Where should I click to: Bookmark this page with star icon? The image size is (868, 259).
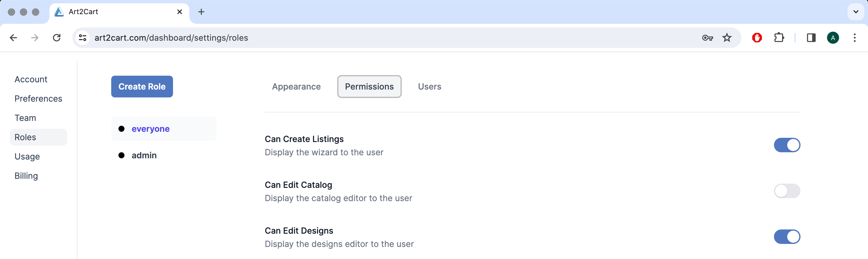[x=727, y=38]
